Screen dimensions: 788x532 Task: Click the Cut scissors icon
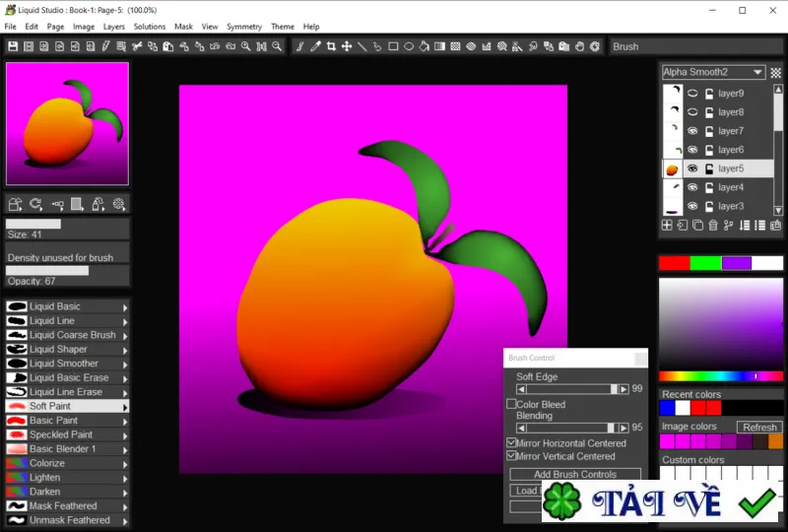(137, 46)
